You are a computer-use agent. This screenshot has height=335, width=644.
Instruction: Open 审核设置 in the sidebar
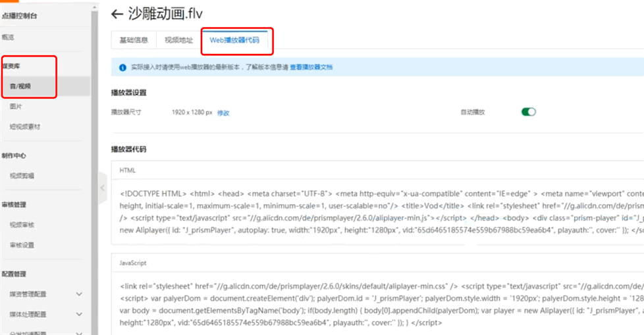22,245
